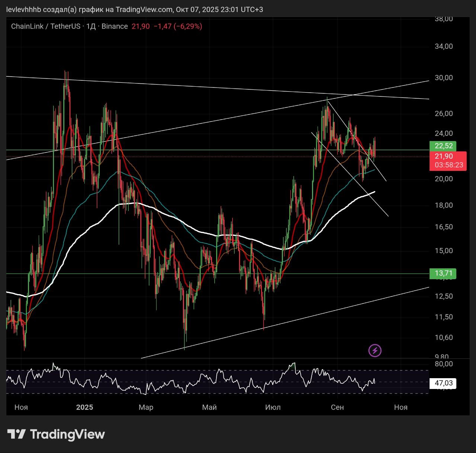Click the purple lightning bolt icon
Image resolution: width=476 pixels, height=453 pixels.
tap(374, 350)
